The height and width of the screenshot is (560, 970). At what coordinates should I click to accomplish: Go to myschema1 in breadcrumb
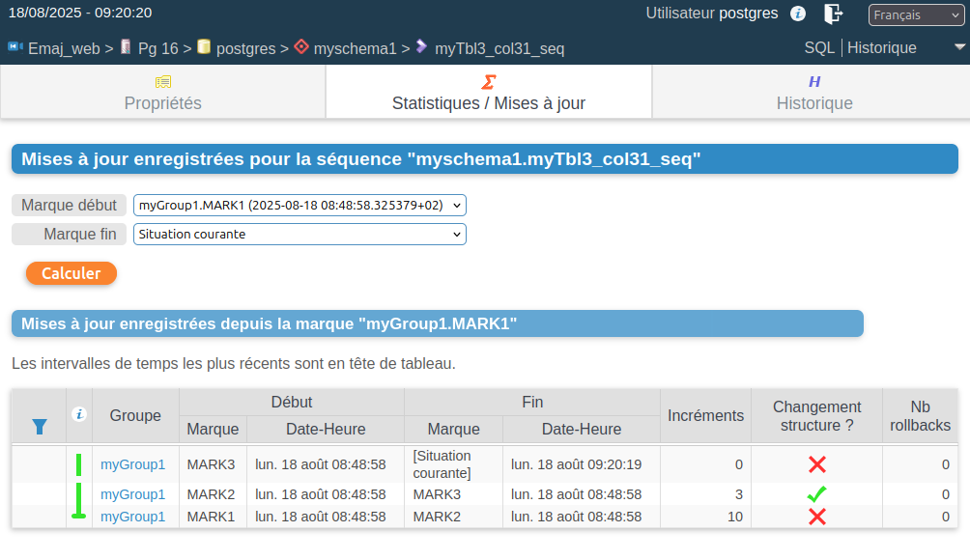(355, 49)
